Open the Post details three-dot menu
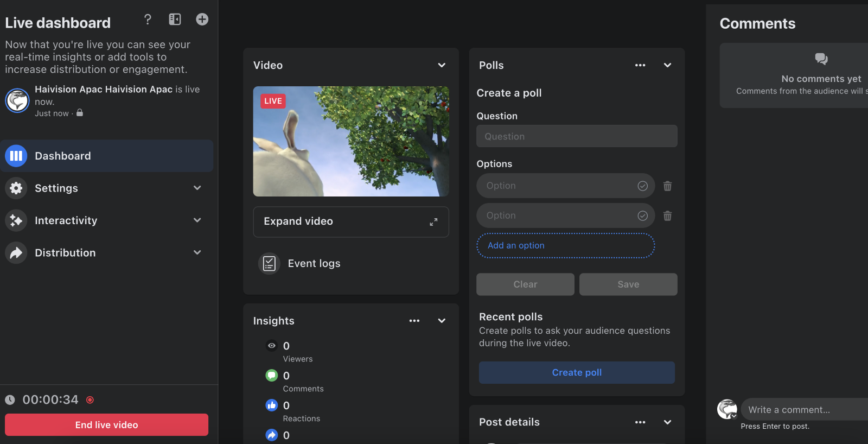 (x=640, y=422)
